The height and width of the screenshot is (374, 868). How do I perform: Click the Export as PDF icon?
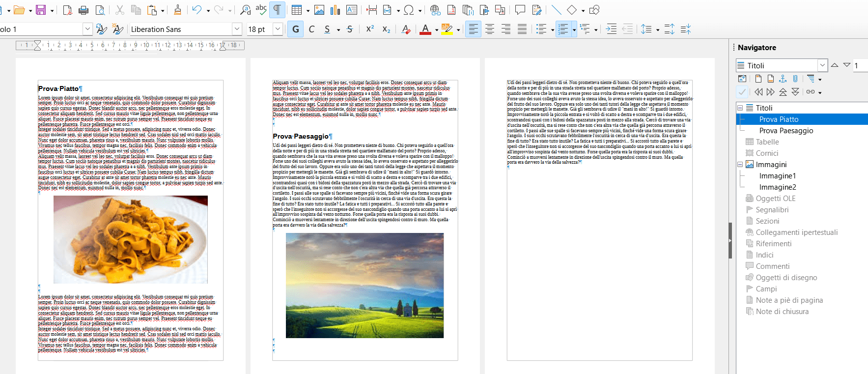click(x=68, y=10)
